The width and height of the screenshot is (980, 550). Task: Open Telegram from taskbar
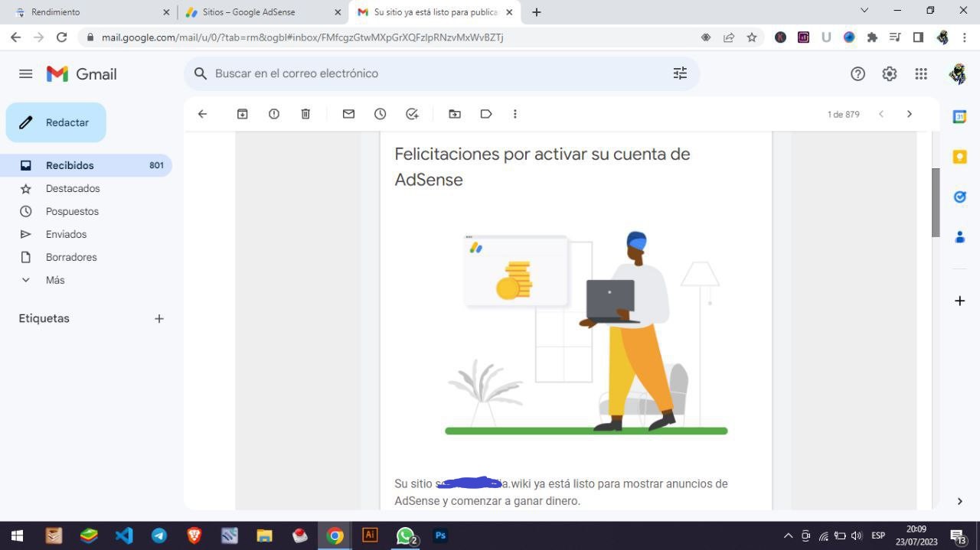(159, 535)
